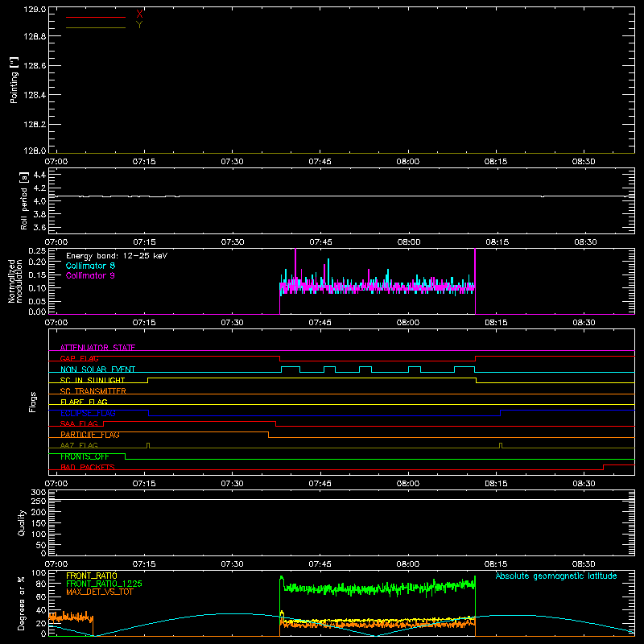644x644 pixels.
Task: Click the 'Flags' vertical axis title
Action: [x=33, y=402]
